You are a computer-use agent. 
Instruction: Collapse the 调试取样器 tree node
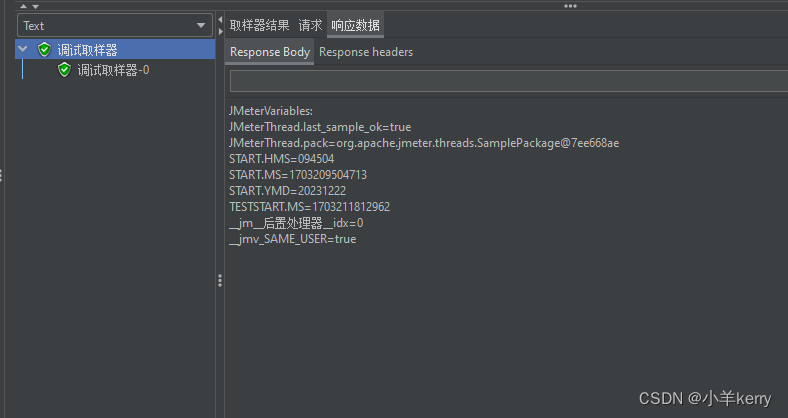pos(23,49)
